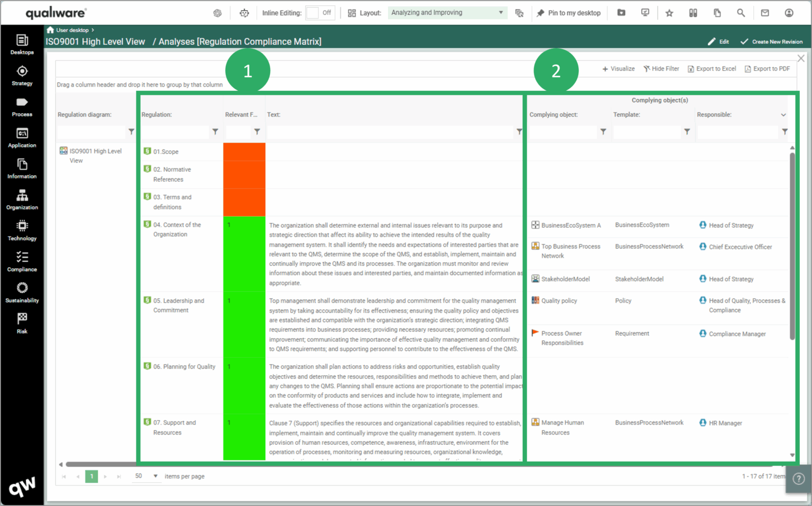Open the Information sidebar section

pos(22,169)
